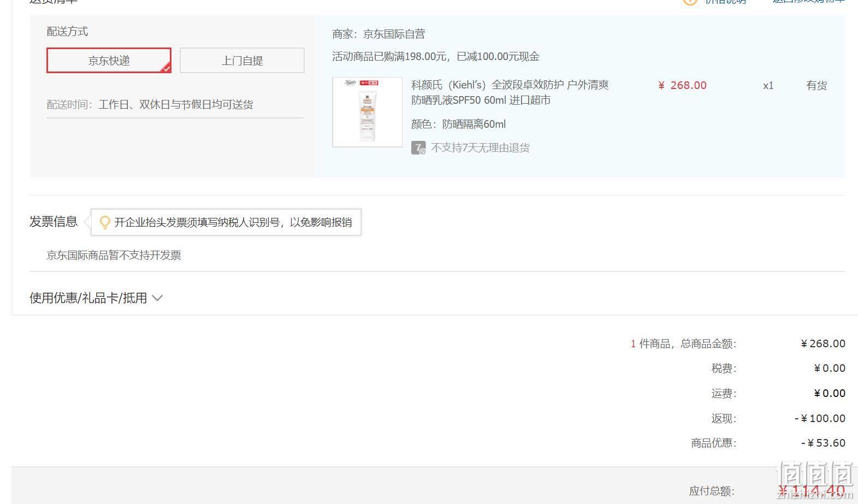Viewport: 858px width, 504px height.
Task: Click 运费 value ¥0.00
Action: tap(830, 393)
